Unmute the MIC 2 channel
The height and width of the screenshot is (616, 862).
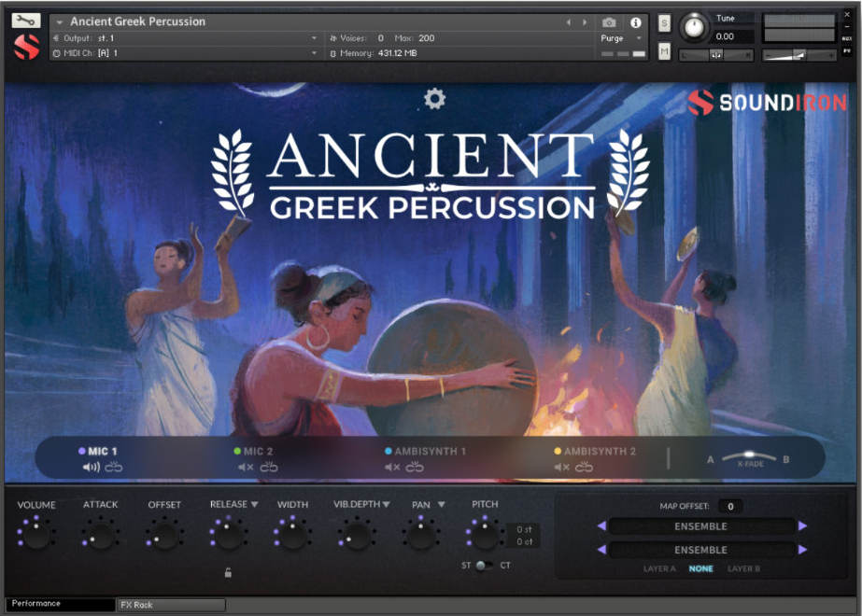pyautogui.click(x=245, y=465)
